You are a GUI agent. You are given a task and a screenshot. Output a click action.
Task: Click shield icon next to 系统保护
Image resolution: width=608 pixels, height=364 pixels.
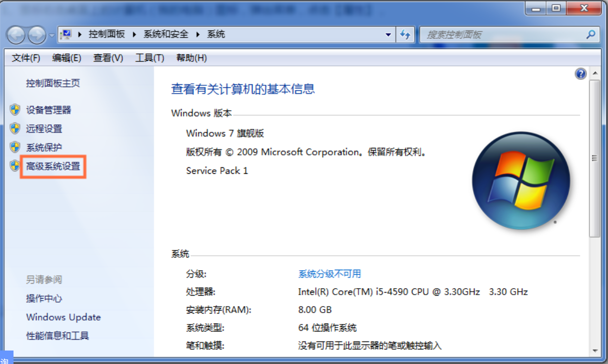pyautogui.click(x=15, y=147)
